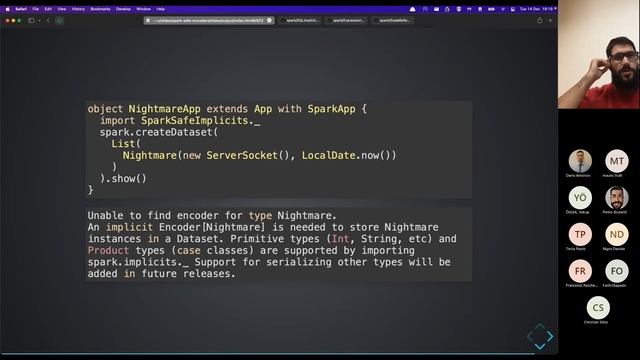Switch to the spark Expression tab

(347, 20)
